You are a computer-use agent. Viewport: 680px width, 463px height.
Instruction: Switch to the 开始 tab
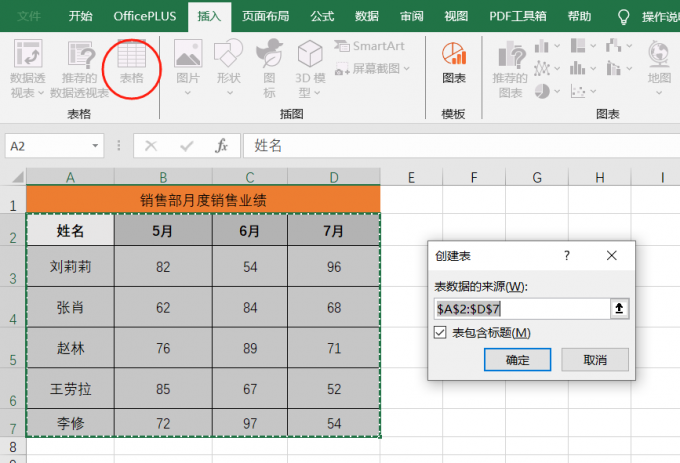tap(80, 16)
